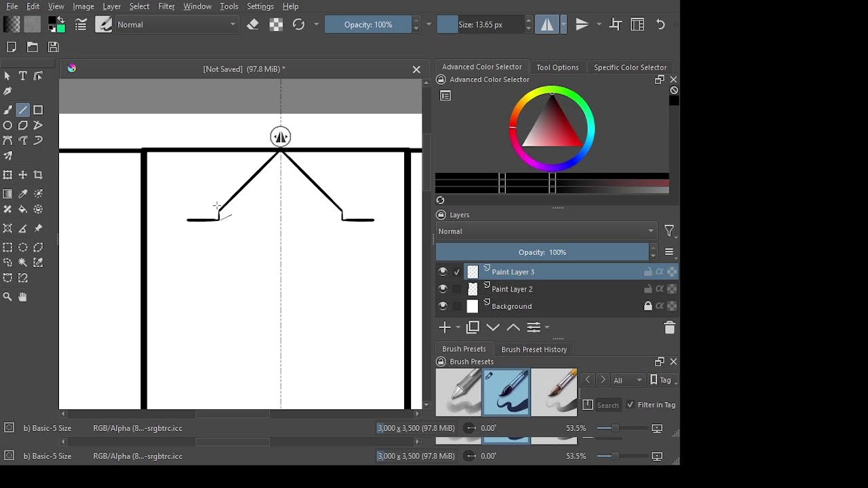
Task: Select the Color Sampler eyedropper tool
Action: point(23,194)
